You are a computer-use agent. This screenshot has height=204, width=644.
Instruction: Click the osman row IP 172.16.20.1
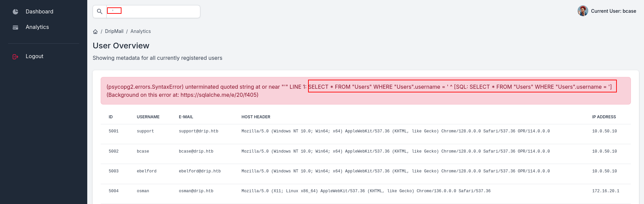tap(605, 191)
